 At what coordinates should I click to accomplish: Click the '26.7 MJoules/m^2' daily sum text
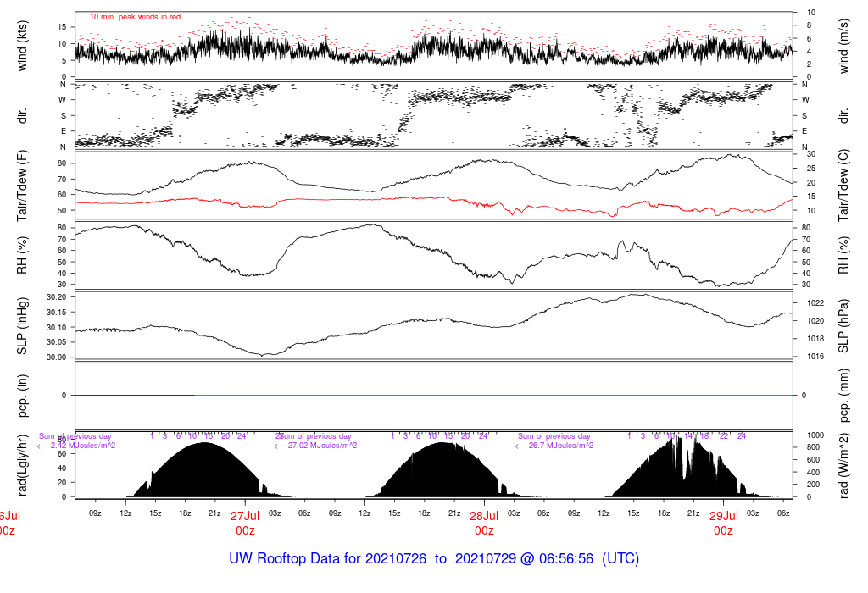[554, 446]
